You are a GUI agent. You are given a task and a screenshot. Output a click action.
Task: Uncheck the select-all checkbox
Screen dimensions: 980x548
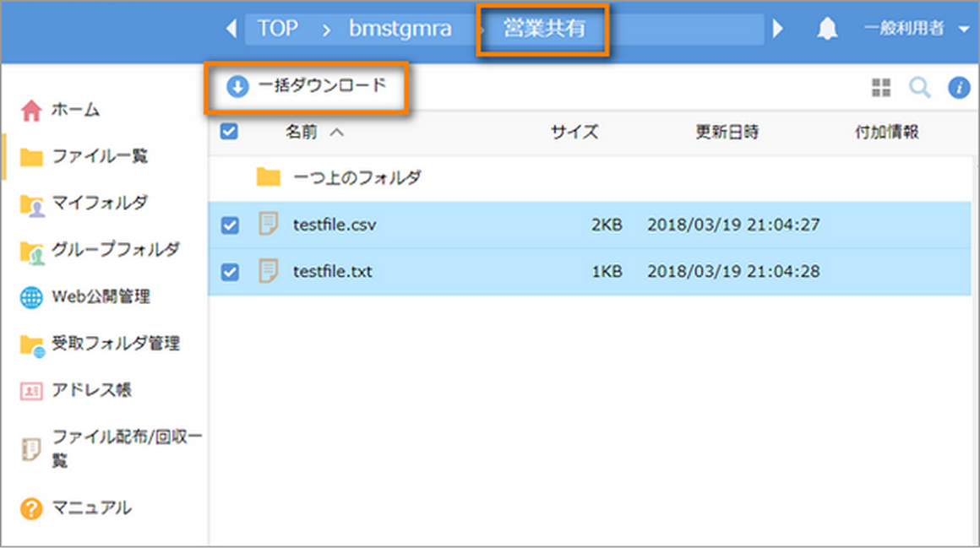228,133
